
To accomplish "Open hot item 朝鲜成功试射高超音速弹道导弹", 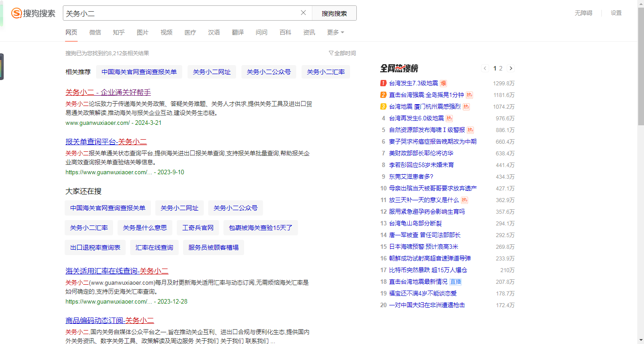I will (430, 258).
